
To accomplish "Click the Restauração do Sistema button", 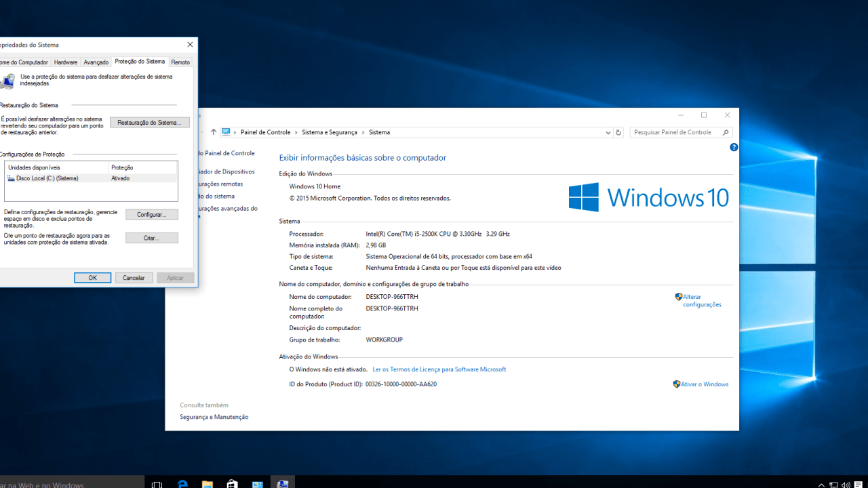I will tap(150, 123).
